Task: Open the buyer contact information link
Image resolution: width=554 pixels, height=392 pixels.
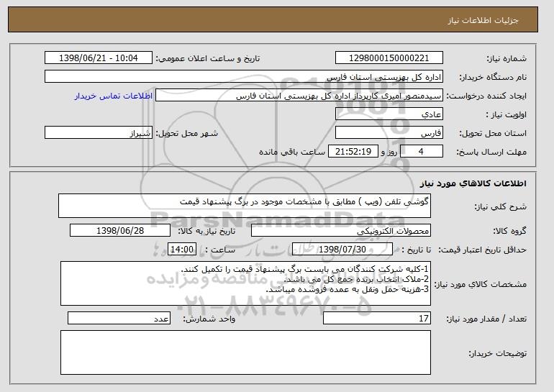Action: click(114, 96)
